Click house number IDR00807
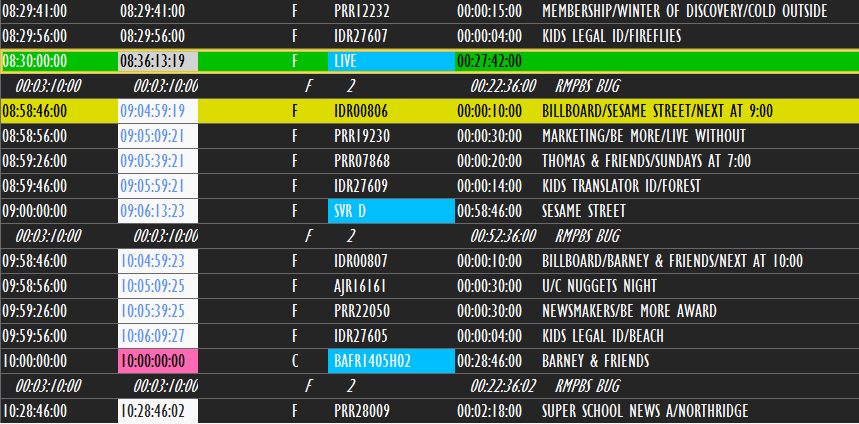Viewport: 859px width, 424px height. click(x=360, y=261)
